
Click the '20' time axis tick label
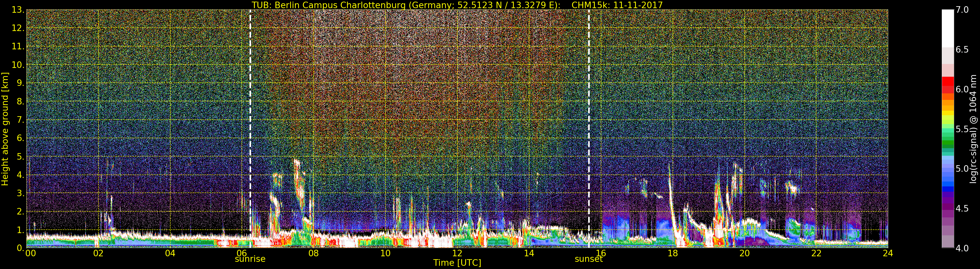[x=744, y=253]
